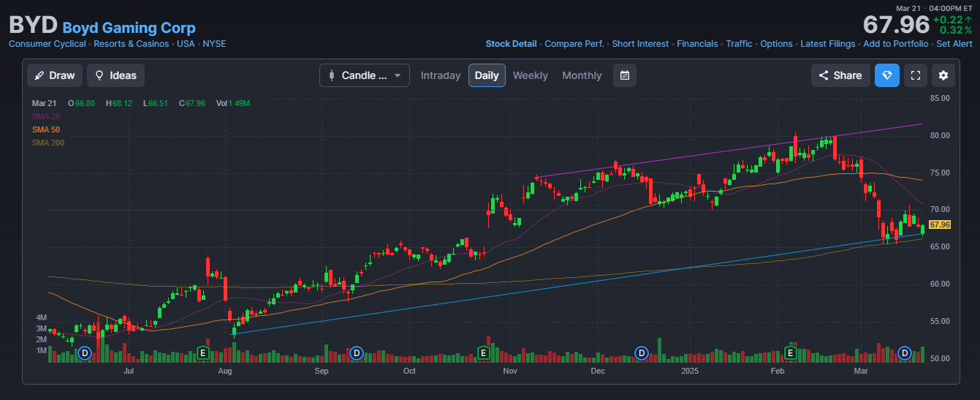Click the earnings marker before August
Image resolution: width=980 pixels, height=400 pixels.
point(204,353)
